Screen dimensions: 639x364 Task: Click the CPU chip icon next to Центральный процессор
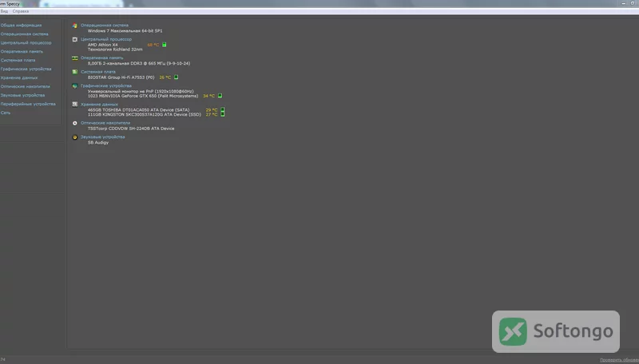pyautogui.click(x=74, y=39)
